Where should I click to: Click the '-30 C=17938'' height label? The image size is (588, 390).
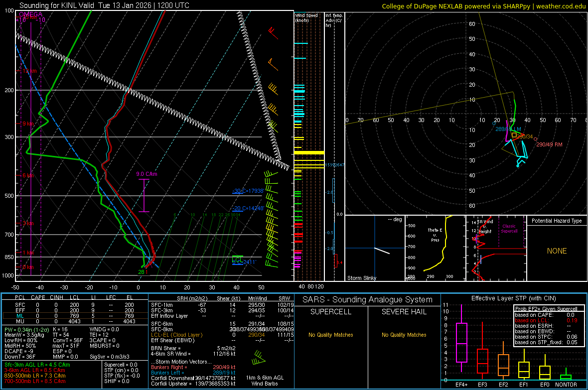(x=248, y=191)
